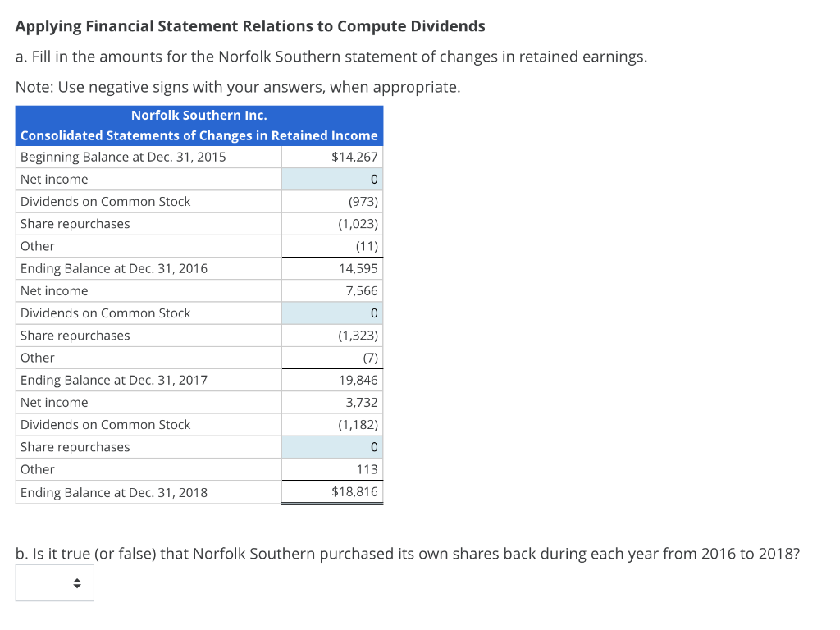The height and width of the screenshot is (630, 840).
Task: Select the 2018 net income value 3,732
Action: [x=362, y=402]
